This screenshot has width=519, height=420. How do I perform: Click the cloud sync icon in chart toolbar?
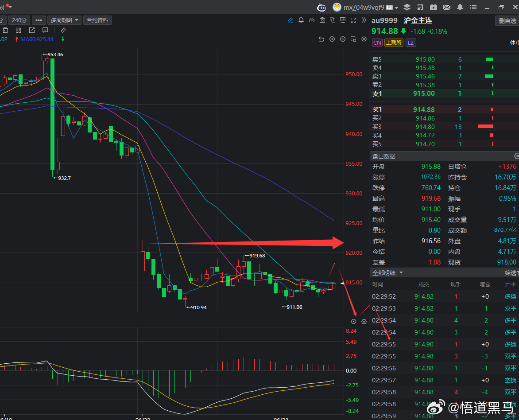click(311, 20)
